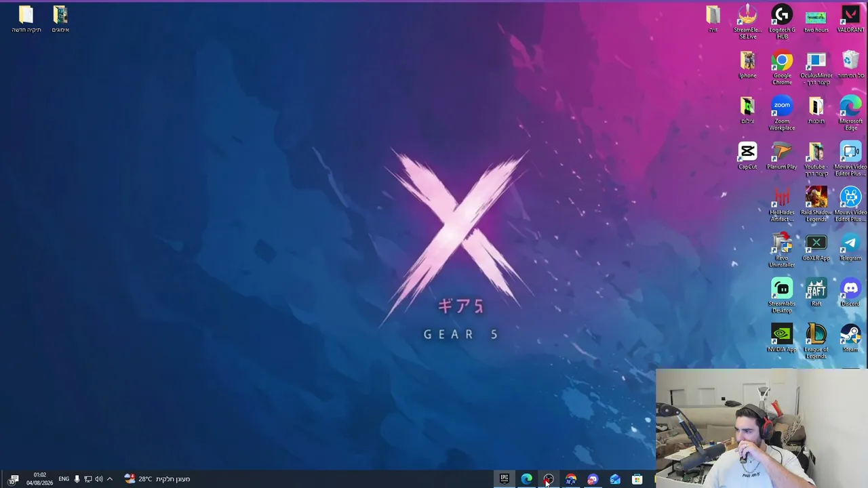Open the Raft game shortcut
868x488 pixels.
tap(816, 293)
